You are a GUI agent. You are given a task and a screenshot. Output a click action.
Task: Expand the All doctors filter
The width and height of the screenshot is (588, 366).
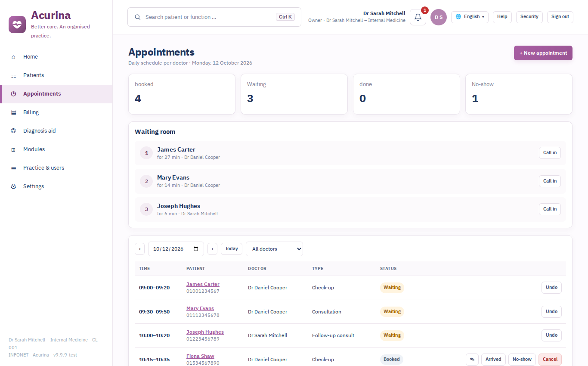pos(274,249)
